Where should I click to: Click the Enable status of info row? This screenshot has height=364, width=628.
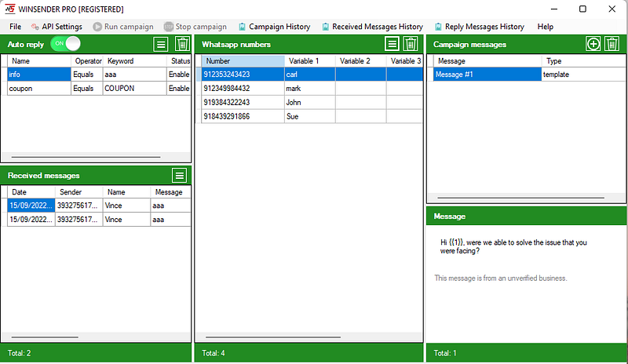click(x=179, y=75)
